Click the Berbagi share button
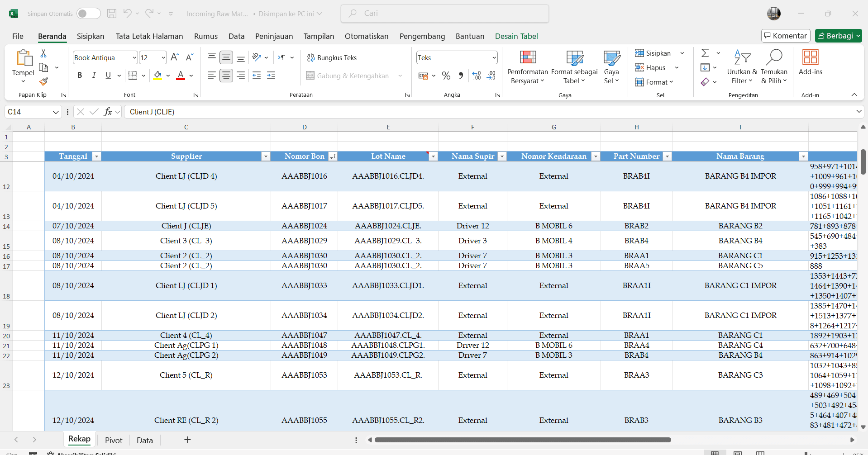The height and width of the screenshot is (455, 868). [x=838, y=36]
